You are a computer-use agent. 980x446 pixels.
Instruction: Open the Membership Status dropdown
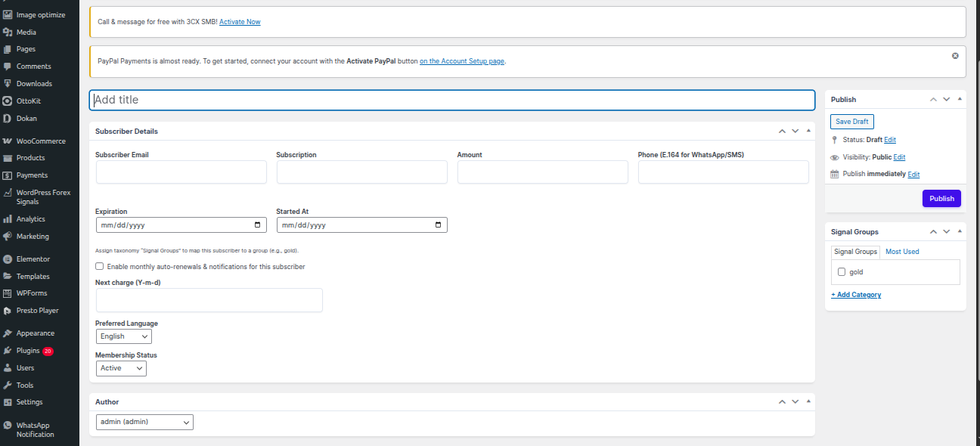point(121,368)
